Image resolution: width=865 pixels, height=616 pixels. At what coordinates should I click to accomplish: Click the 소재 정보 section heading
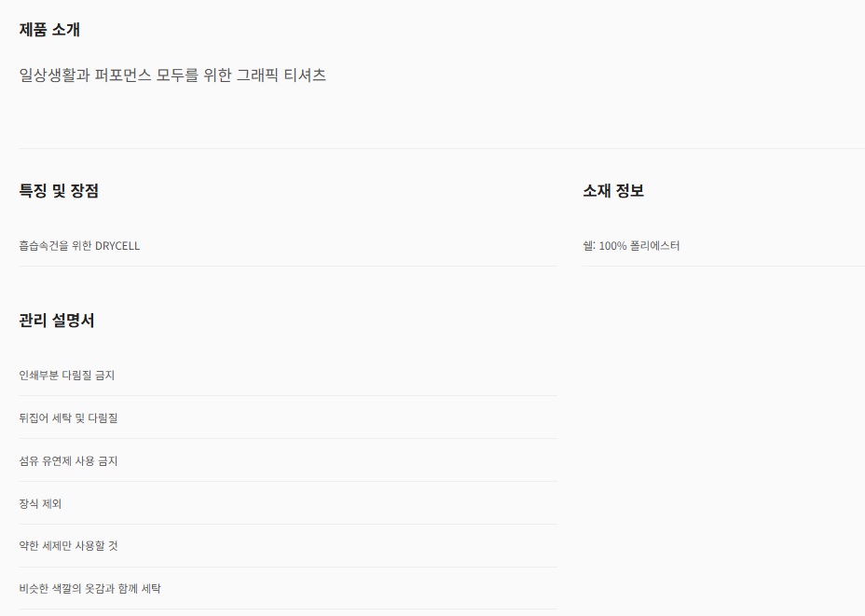[613, 191]
